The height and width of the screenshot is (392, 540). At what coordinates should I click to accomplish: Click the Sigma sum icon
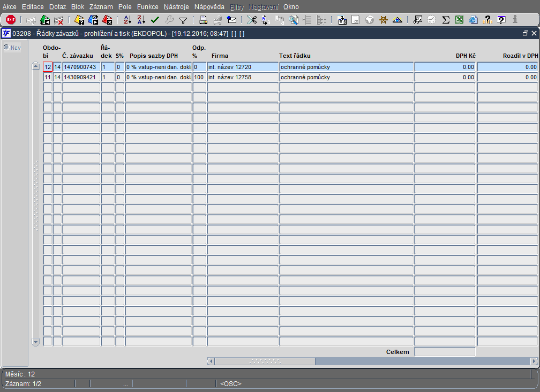click(x=446, y=20)
